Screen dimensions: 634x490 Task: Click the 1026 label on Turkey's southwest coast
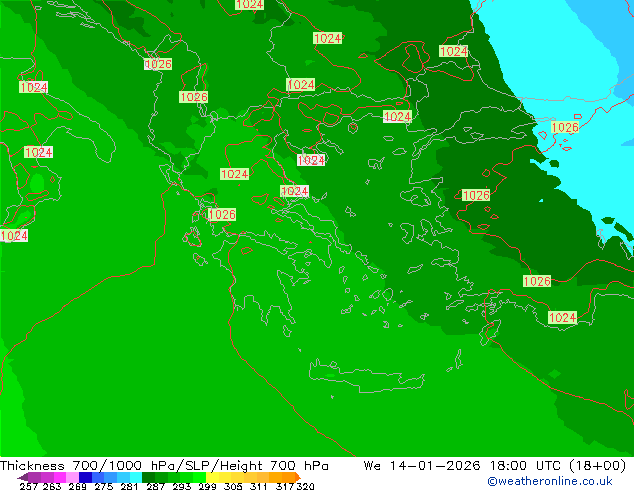pos(537,281)
